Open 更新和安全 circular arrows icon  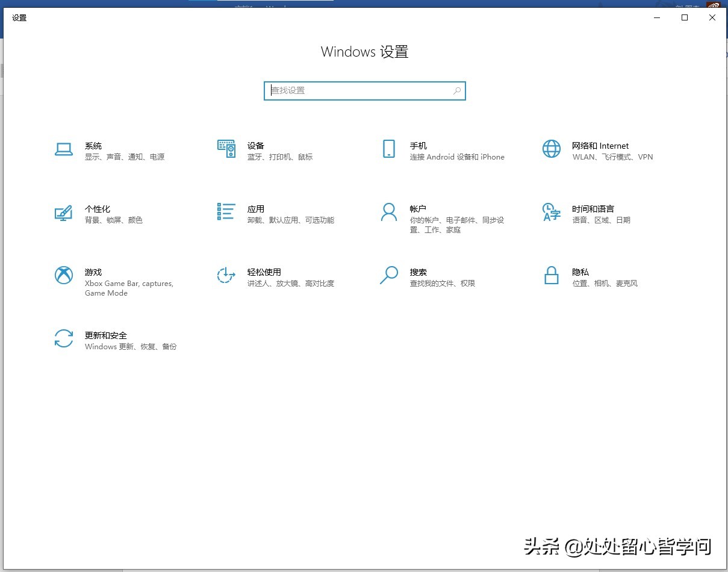(x=64, y=339)
